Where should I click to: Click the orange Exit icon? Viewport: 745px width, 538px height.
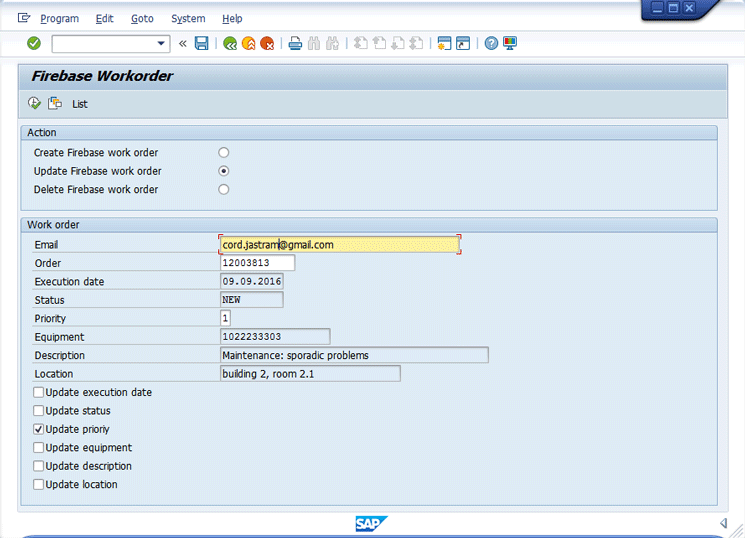(248, 43)
